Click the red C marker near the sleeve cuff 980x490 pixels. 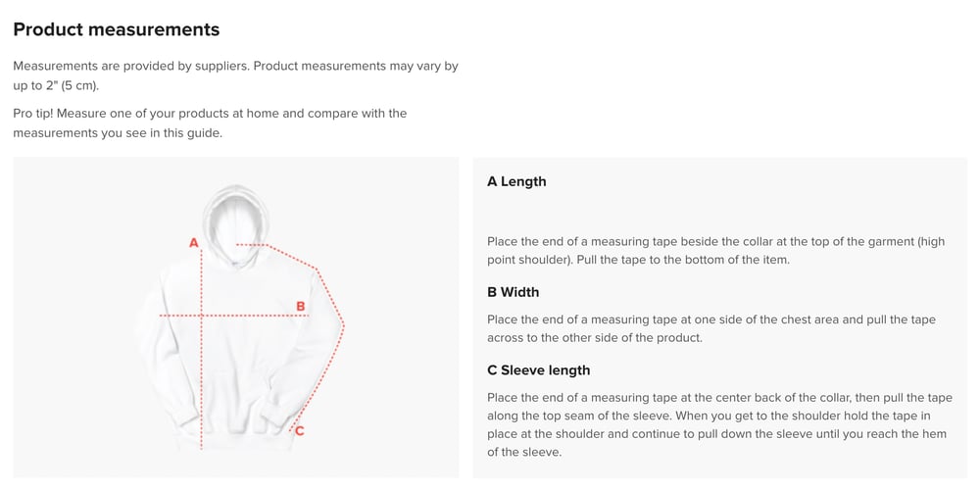tap(300, 430)
